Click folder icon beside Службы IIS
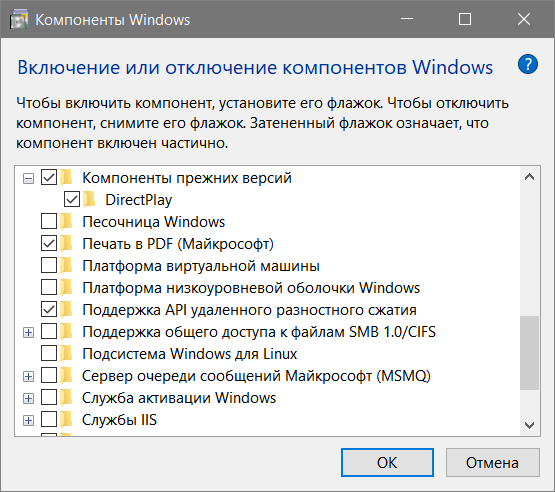Screen dimensions: 555x492 point(67,419)
